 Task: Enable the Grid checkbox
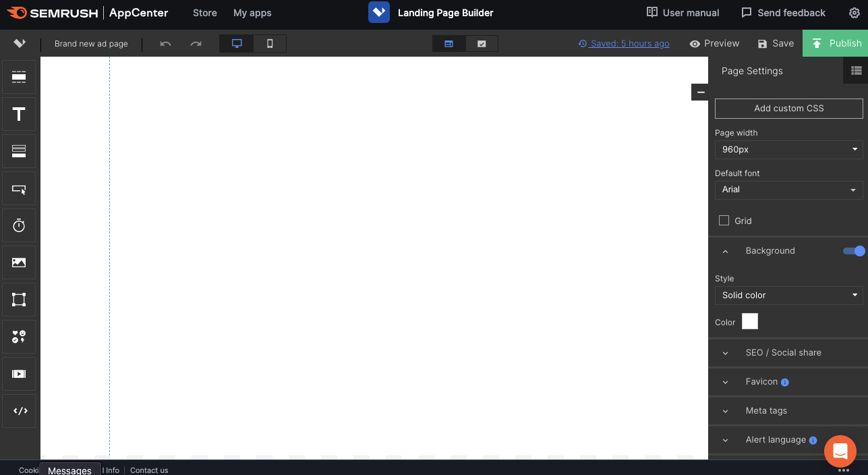point(724,221)
